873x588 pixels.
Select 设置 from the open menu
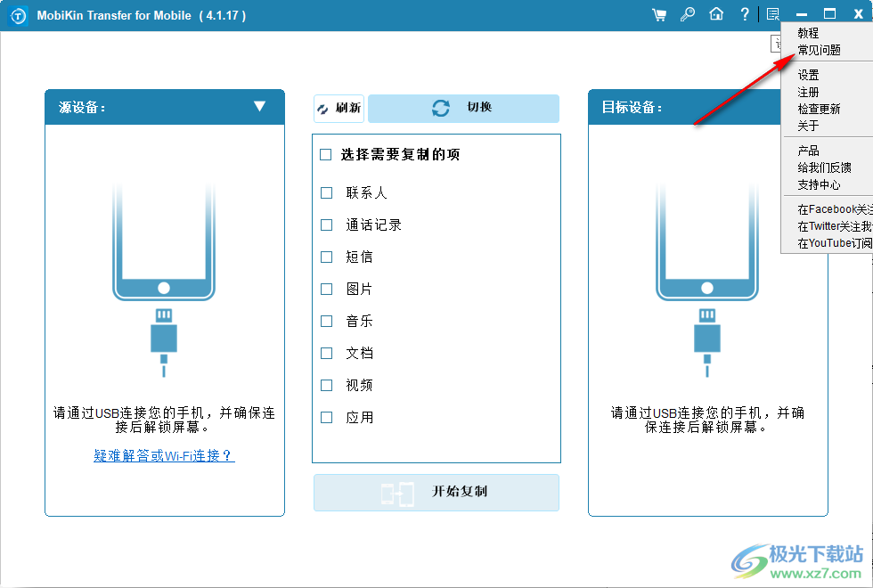click(x=807, y=75)
